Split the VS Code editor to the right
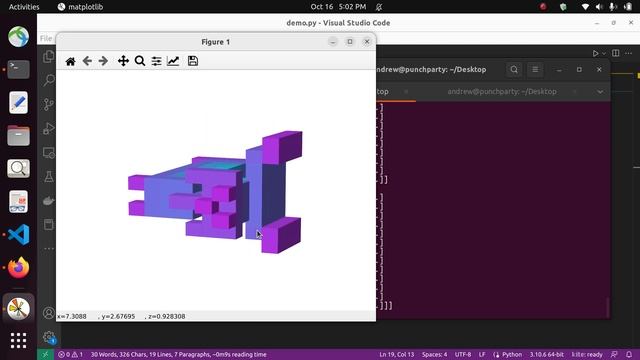Screen dimensions: 640x360 [616, 53]
